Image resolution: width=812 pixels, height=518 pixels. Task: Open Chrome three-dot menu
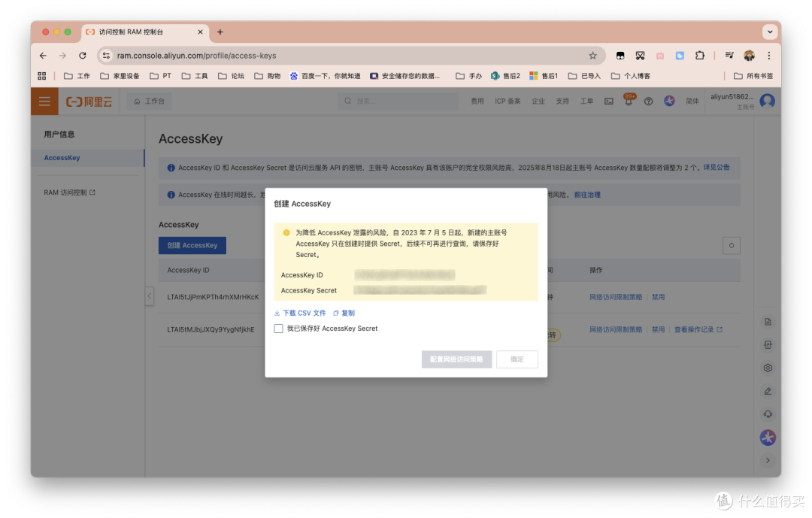(769, 56)
